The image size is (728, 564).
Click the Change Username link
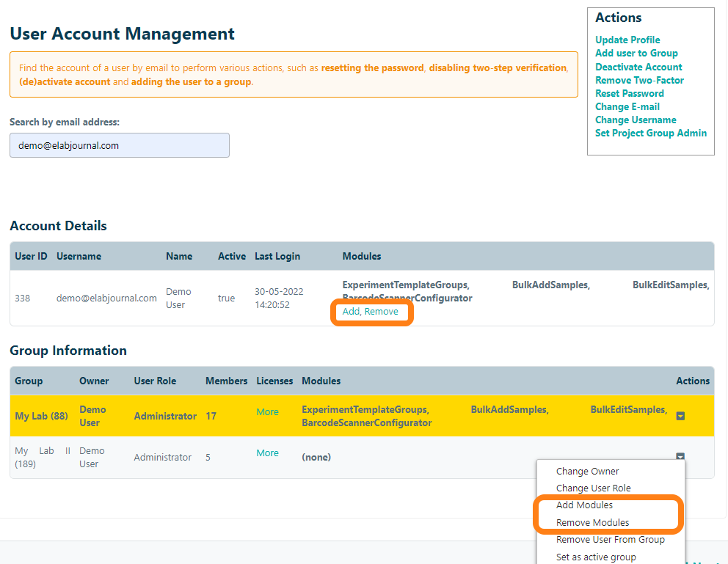[x=636, y=120]
